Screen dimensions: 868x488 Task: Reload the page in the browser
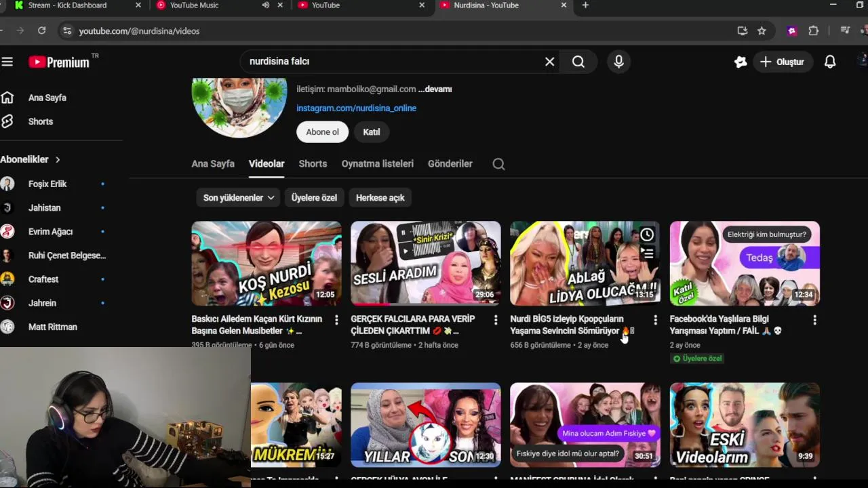pyautogui.click(x=41, y=30)
